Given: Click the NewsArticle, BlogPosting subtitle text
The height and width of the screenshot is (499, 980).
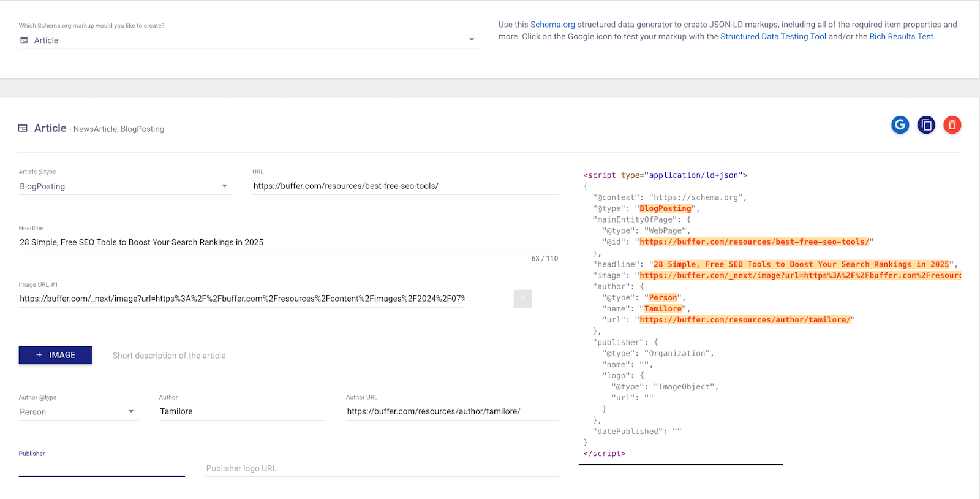Looking at the screenshot, I should pos(119,129).
